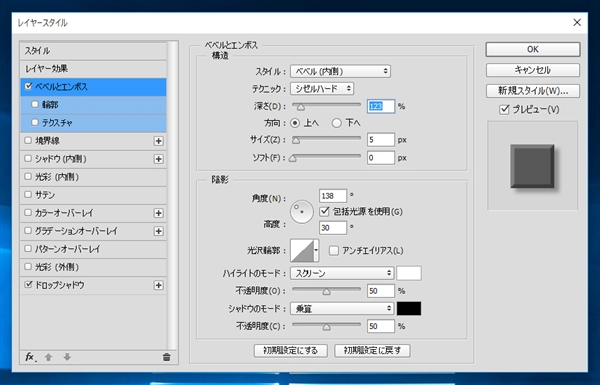Uncheck the ベベルとエンボス checkbox
Image resolution: width=600 pixels, height=385 pixels.
[28, 86]
